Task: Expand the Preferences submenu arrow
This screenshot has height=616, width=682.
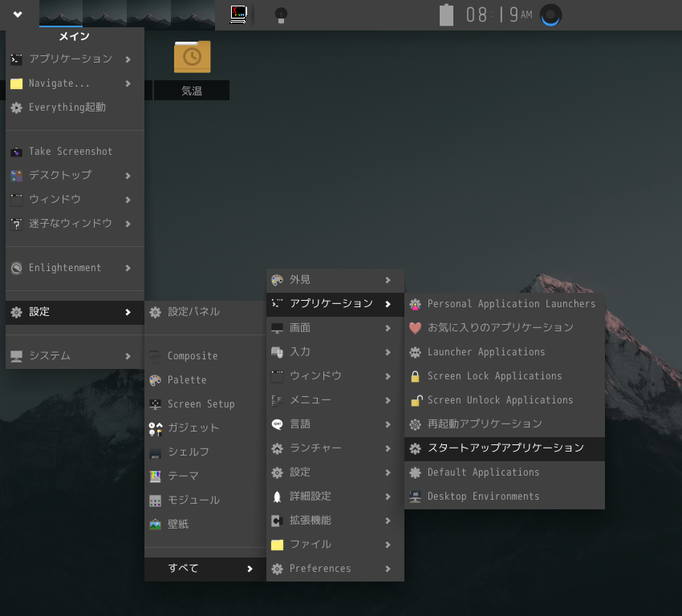Action: 388,569
